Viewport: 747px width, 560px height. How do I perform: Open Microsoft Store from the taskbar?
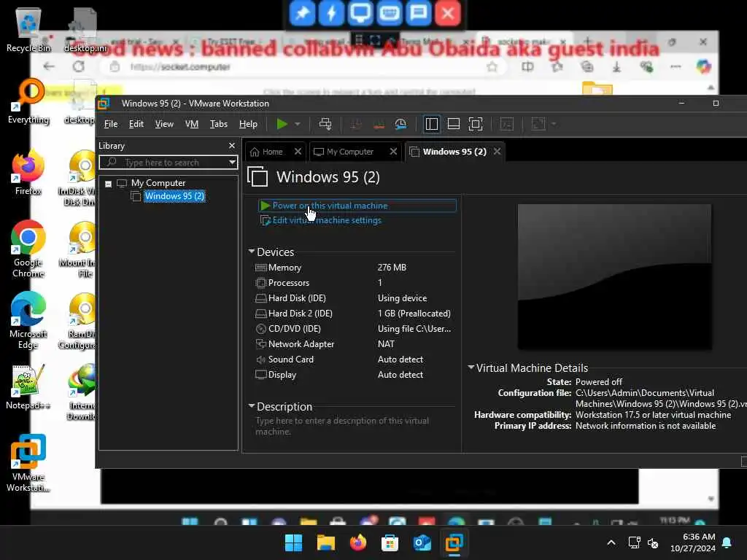(390, 542)
